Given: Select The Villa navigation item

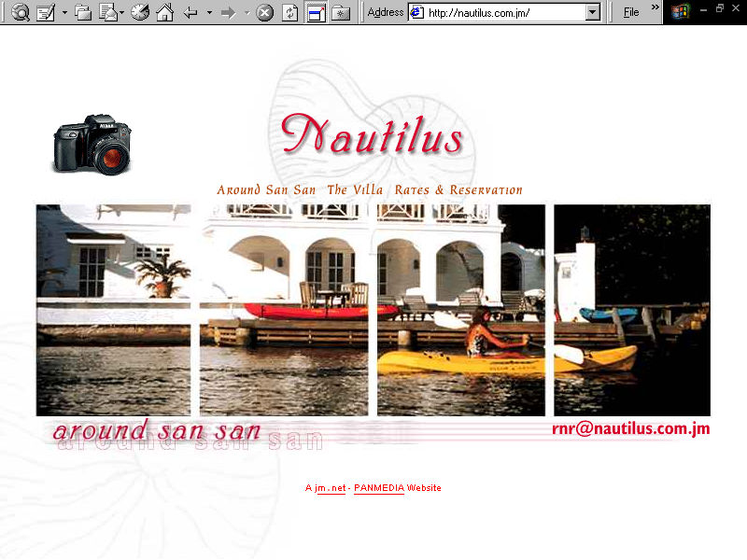Looking at the screenshot, I should click(355, 189).
